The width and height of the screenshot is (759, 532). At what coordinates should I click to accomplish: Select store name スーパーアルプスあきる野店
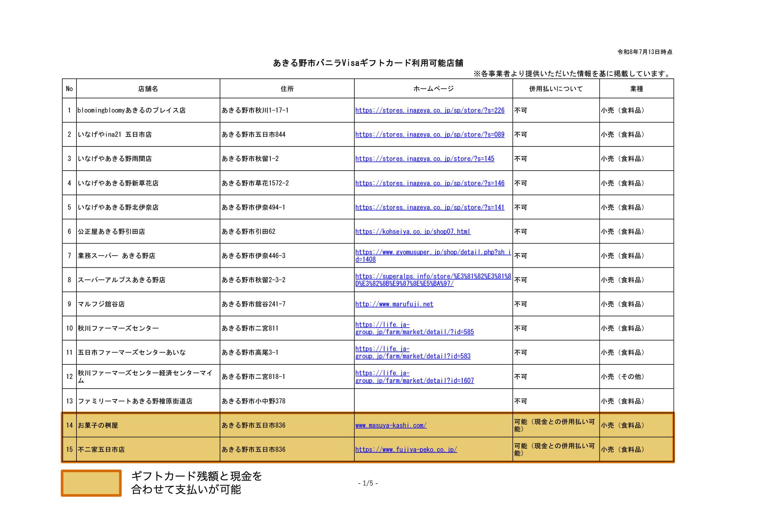coord(122,280)
